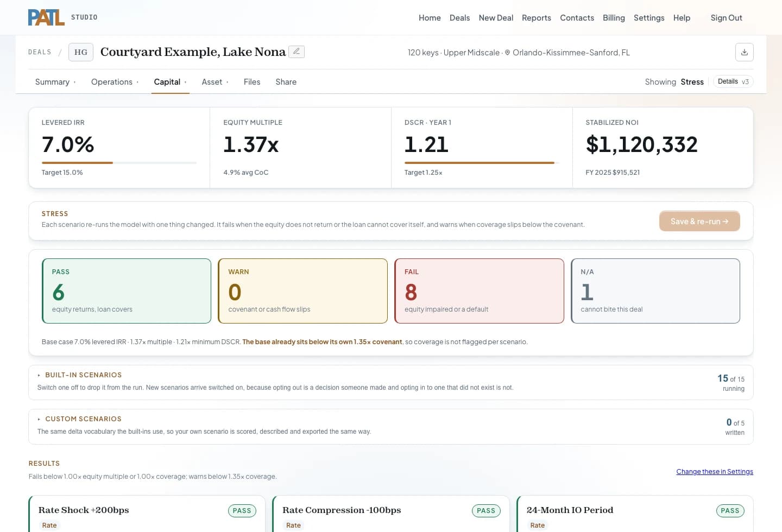Click the HG brand badge
Screen dimensions: 782x532
point(81,52)
